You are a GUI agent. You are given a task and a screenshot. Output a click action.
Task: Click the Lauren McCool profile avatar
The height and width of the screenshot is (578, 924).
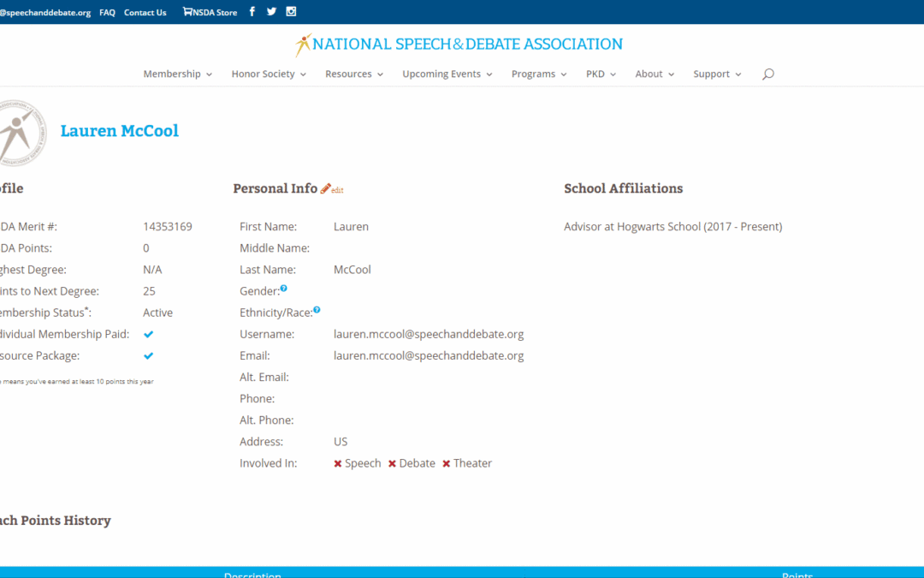click(x=21, y=133)
